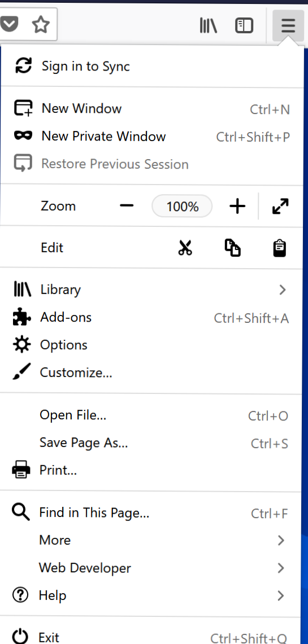Open the Help submenu
The height and width of the screenshot is (644, 308).
[151, 595]
